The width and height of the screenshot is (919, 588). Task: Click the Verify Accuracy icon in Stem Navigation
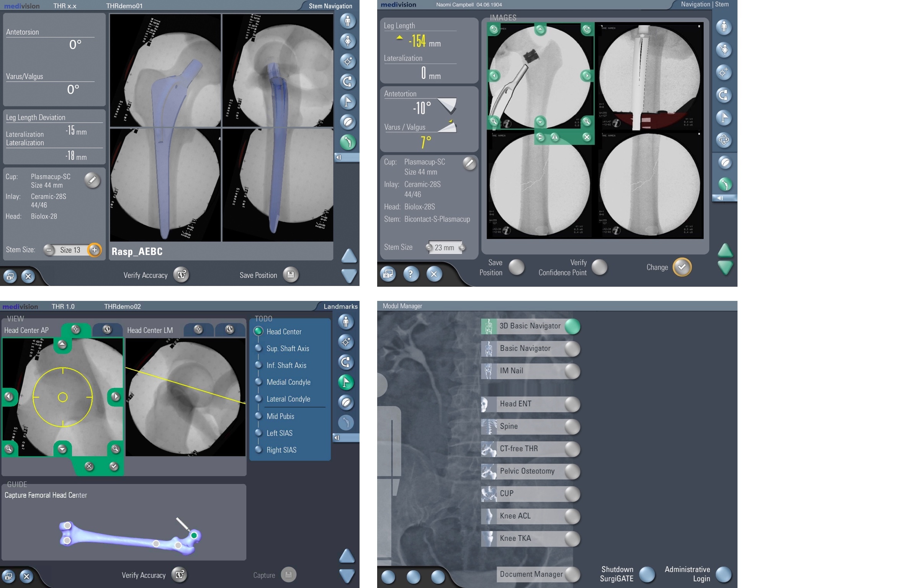(181, 275)
